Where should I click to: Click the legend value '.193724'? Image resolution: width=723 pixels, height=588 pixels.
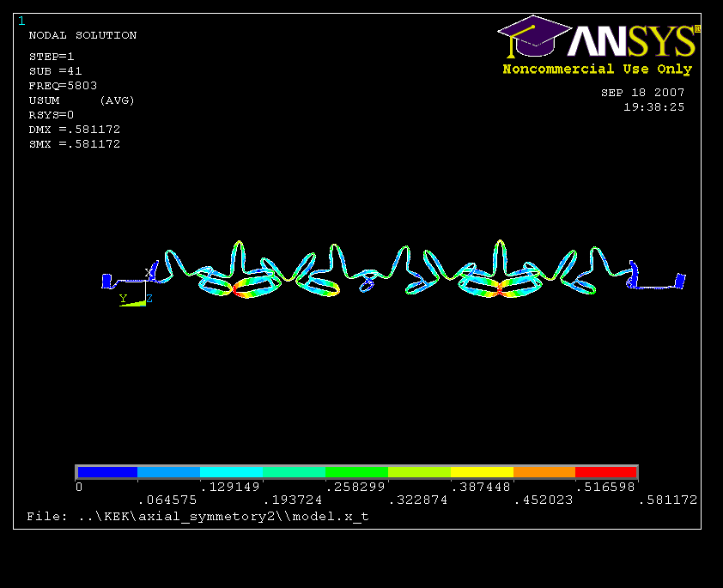293,500
